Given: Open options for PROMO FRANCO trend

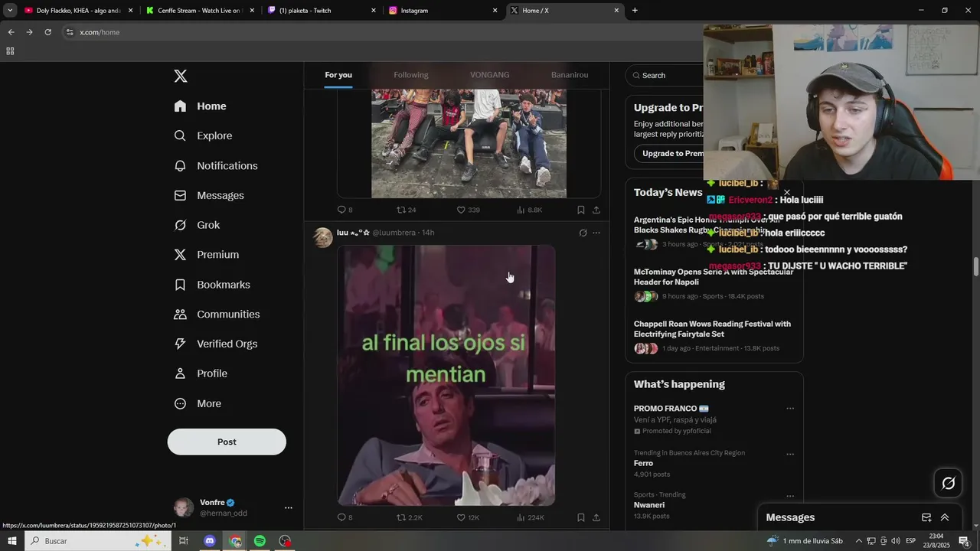Looking at the screenshot, I should tap(790, 409).
